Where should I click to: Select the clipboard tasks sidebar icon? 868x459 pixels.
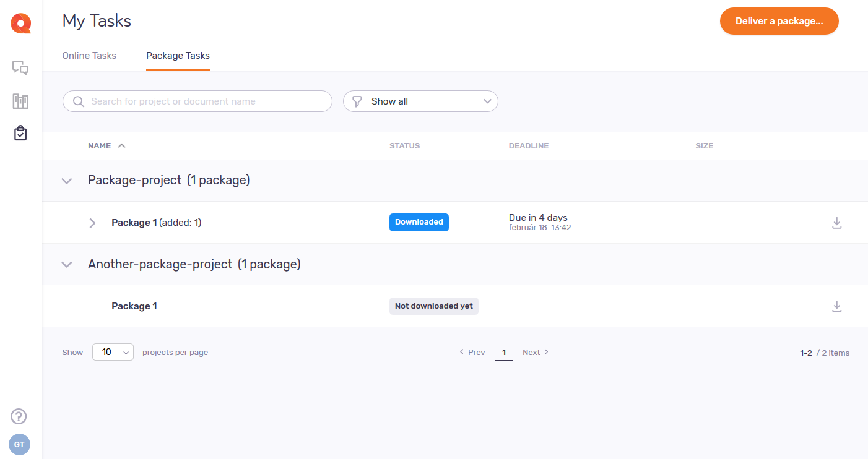(x=20, y=133)
